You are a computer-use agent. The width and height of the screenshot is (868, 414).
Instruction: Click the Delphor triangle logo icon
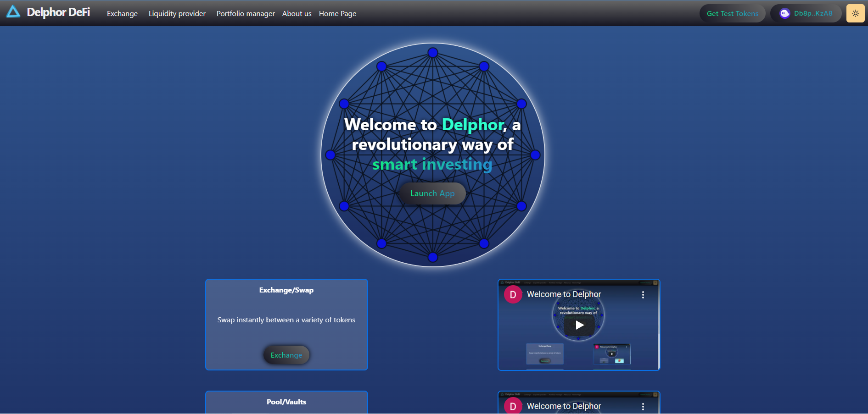(x=13, y=12)
